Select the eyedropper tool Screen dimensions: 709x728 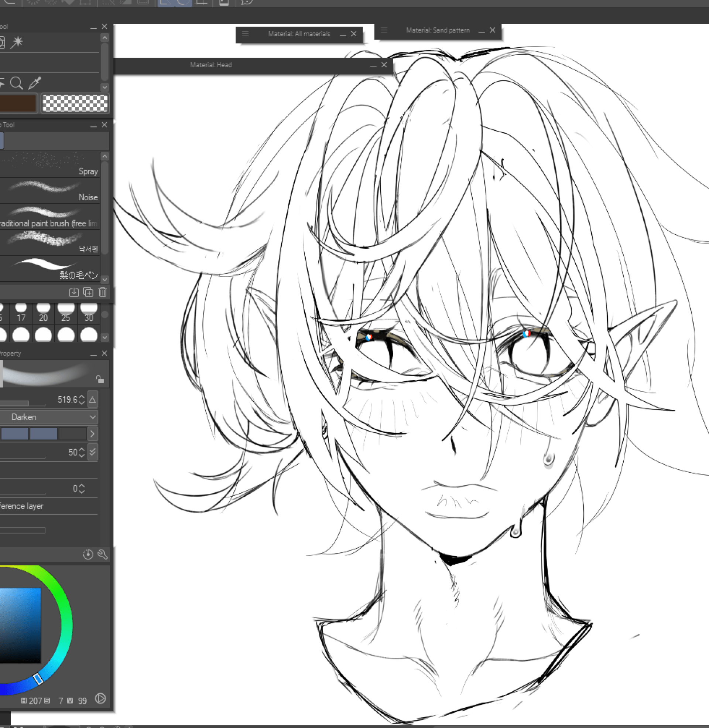35,83
